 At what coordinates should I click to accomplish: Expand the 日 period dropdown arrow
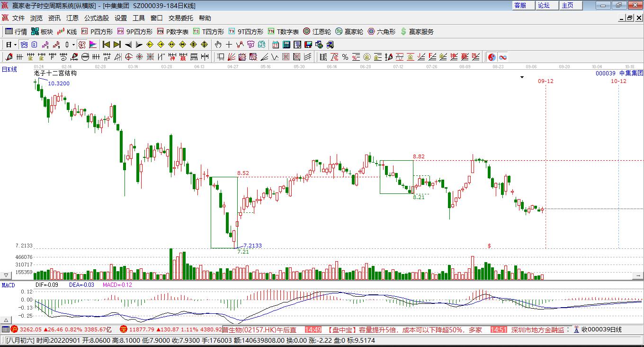[16, 45]
